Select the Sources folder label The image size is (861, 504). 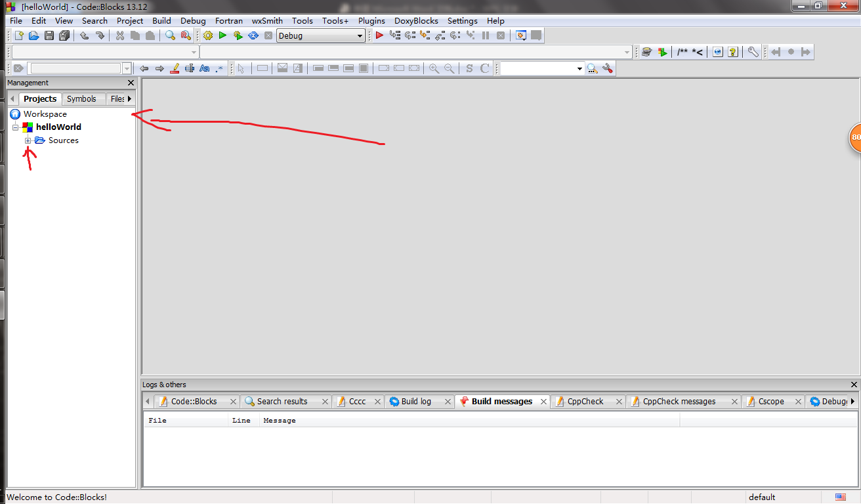coord(64,140)
